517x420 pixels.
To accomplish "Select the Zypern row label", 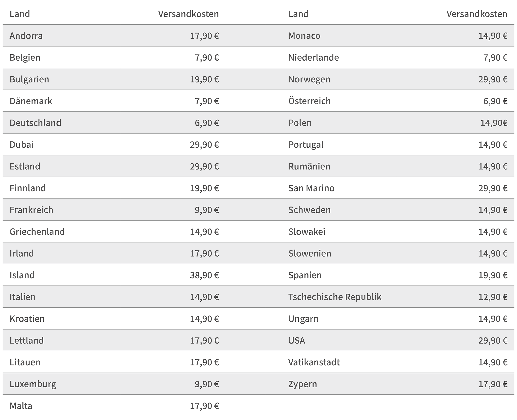I will point(303,384).
